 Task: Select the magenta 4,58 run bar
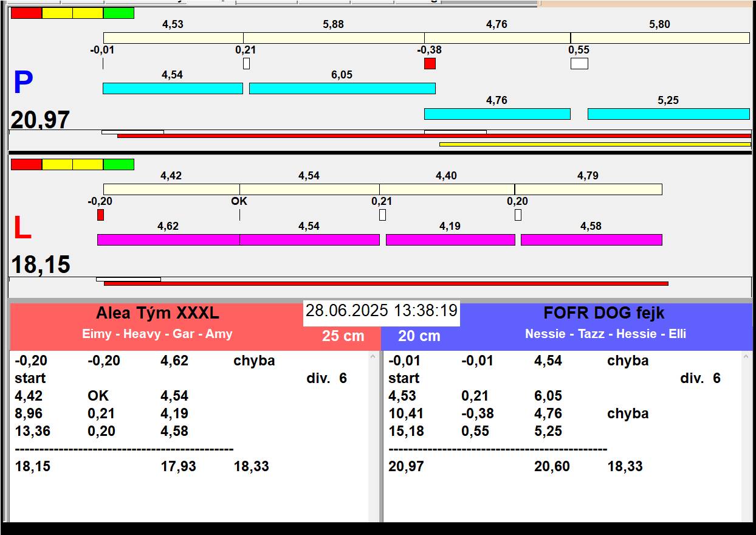[591, 240]
